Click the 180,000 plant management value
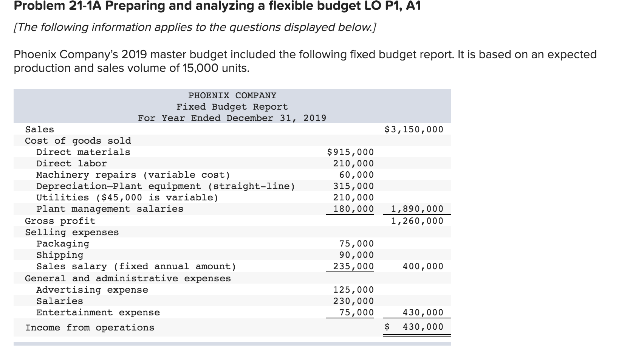The width and height of the screenshot is (644, 363). pos(353,209)
